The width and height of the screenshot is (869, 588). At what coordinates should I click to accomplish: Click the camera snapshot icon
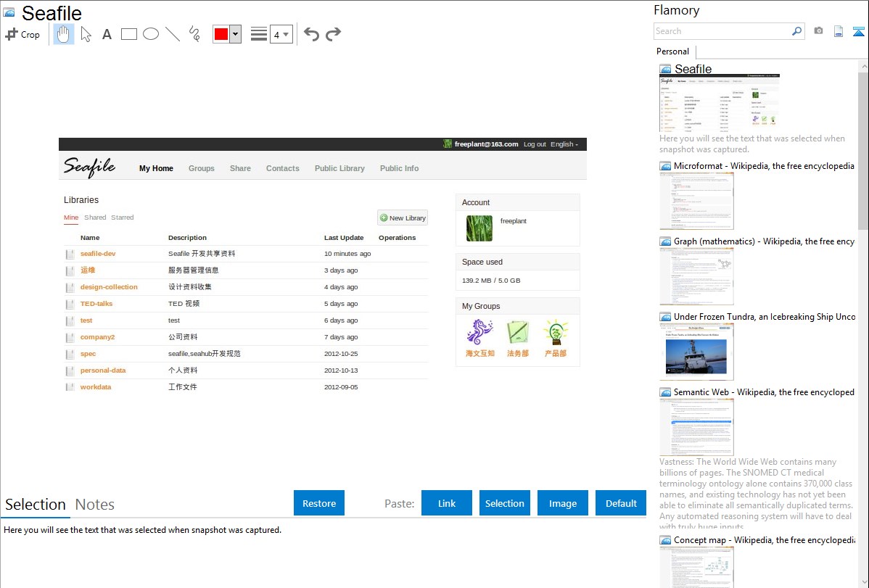(818, 31)
